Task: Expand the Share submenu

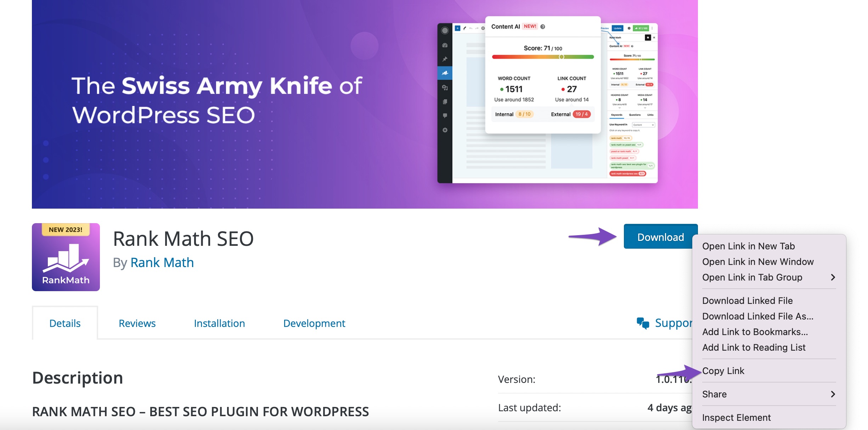Action: click(x=769, y=394)
